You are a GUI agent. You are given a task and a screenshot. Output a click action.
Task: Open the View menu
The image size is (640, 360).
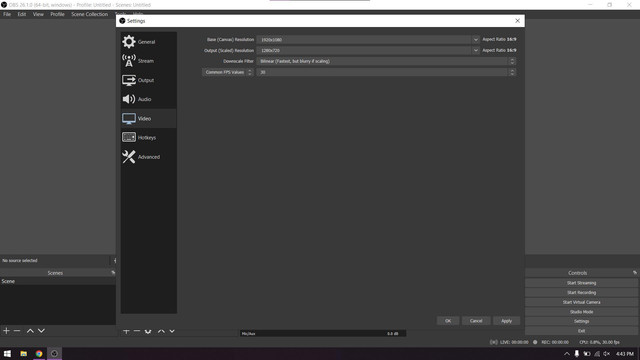[38, 14]
